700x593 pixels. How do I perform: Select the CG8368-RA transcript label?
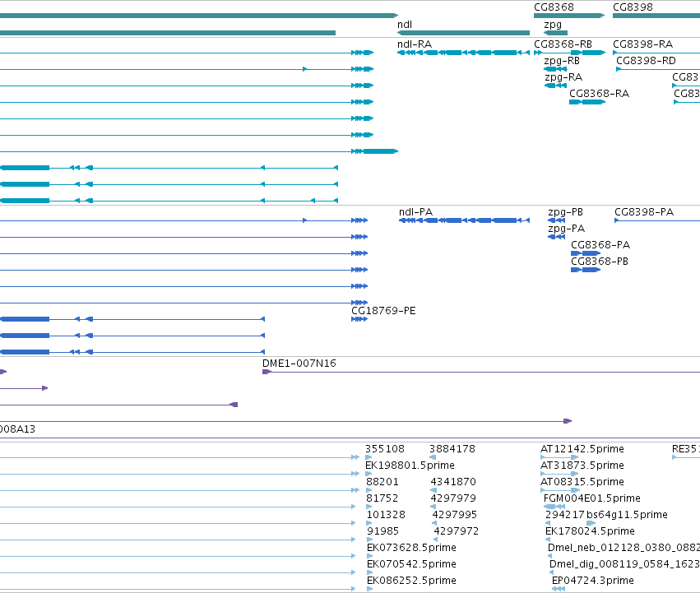[599, 94]
